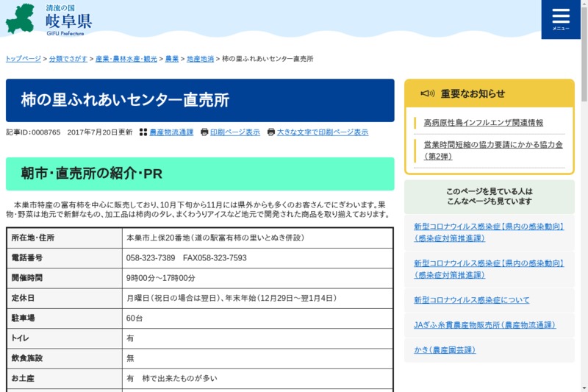
Task: Open 分類でさがす breadcrumb link
Action: [x=68, y=59]
